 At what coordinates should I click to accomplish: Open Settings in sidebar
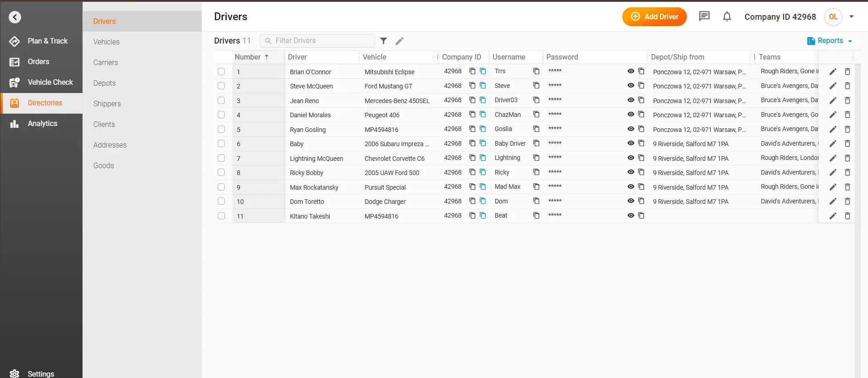pos(40,373)
